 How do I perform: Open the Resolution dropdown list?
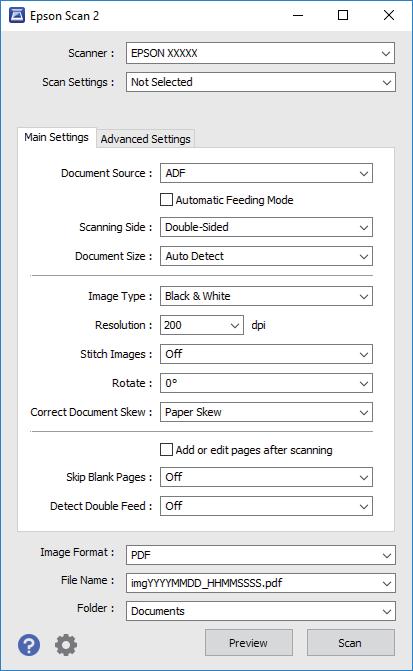(202, 325)
